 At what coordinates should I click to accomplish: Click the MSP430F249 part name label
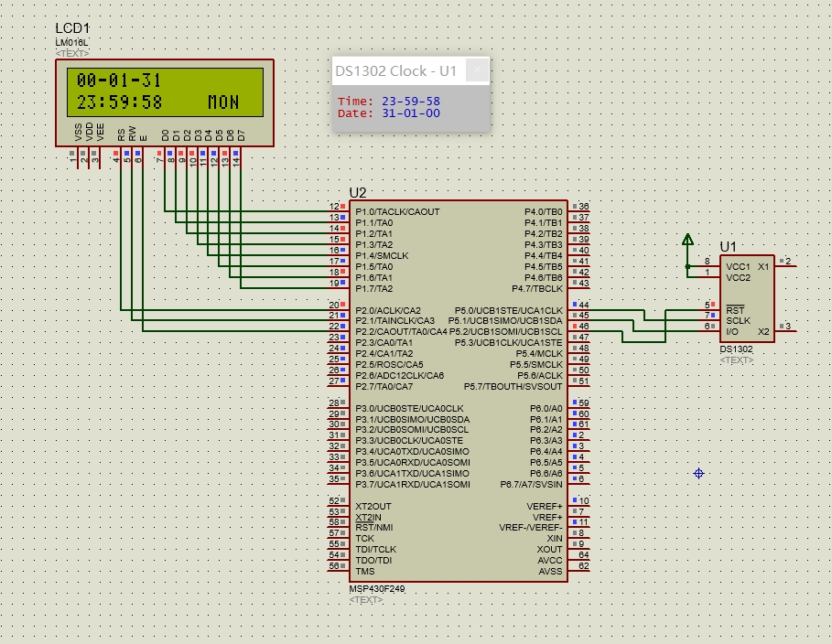[x=376, y=589]
